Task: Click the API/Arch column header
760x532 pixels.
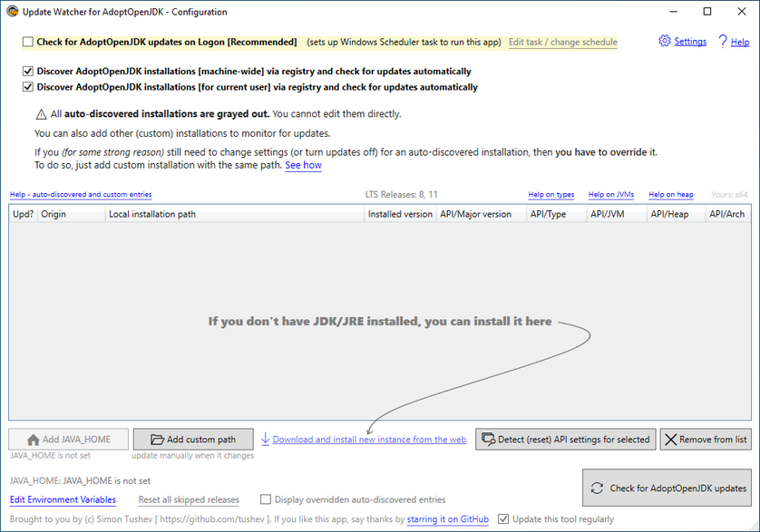Action: [x=728, y=214]
